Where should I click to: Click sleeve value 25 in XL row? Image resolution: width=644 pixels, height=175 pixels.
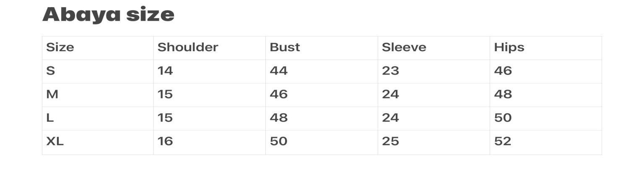(390, 142)
